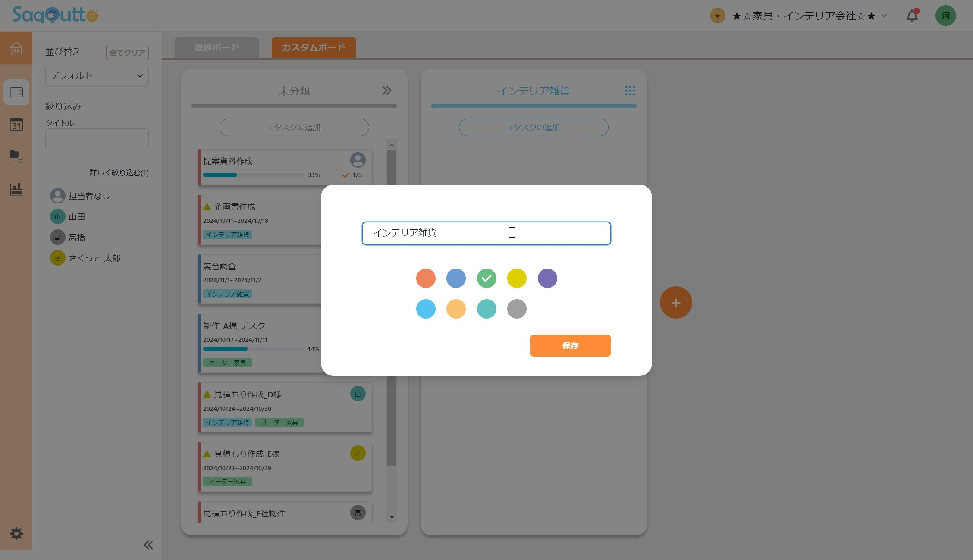This screenshot has height=560, width=973.
Task: Select the カスタムボード tab
Action: (313, 47)
